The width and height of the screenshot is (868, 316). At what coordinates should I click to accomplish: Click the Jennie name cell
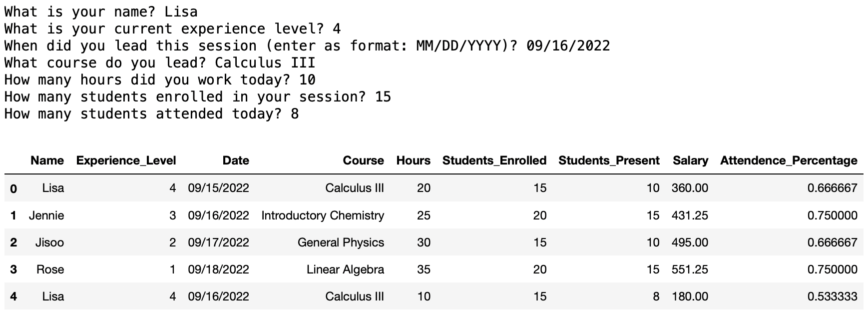click(46, 215)
